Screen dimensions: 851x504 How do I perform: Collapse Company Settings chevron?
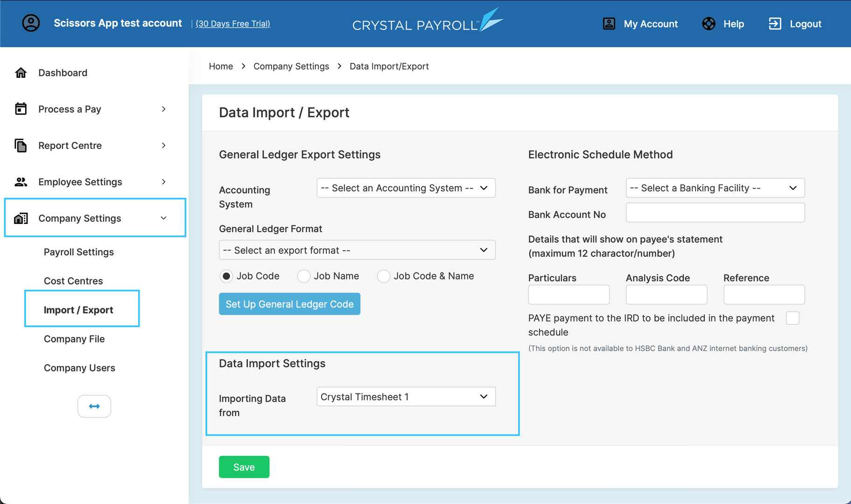(x=163, y=218)
